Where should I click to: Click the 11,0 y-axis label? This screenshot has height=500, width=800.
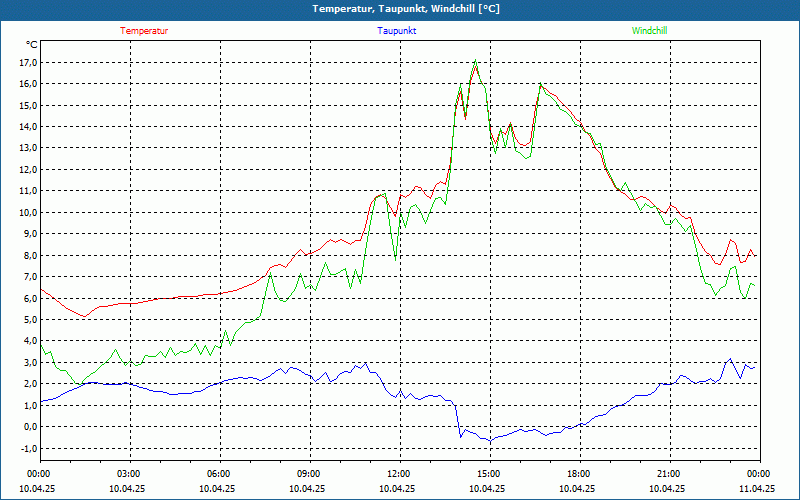point(28,191)
